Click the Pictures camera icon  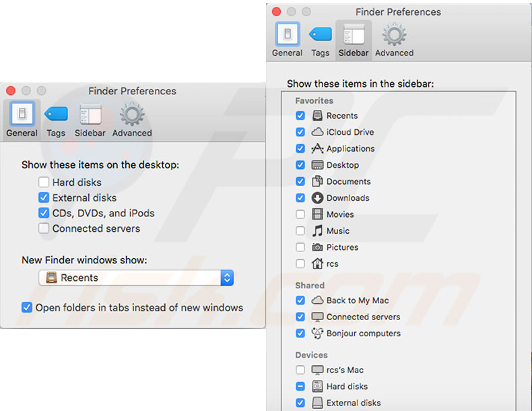point(317,247)
